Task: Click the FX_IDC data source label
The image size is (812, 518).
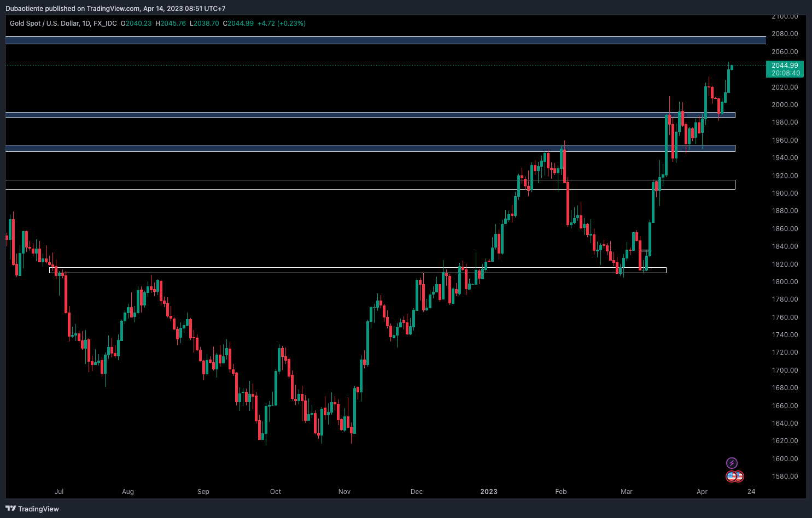Action: coord(105,23)
